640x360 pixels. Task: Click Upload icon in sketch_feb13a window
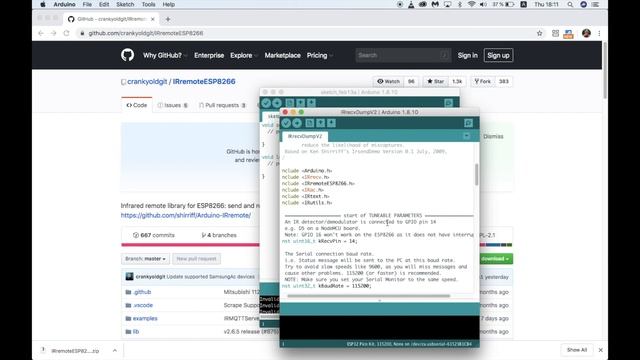(277, 103)
